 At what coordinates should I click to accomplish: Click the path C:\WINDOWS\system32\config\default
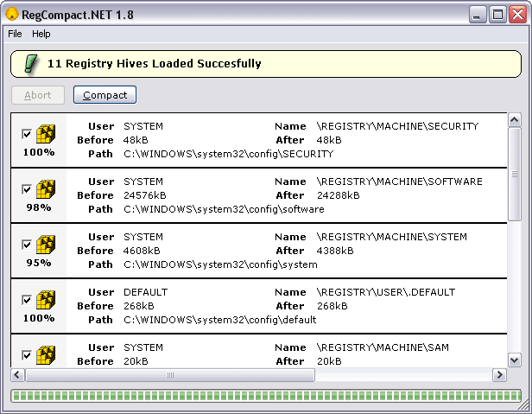pos(220,320)
